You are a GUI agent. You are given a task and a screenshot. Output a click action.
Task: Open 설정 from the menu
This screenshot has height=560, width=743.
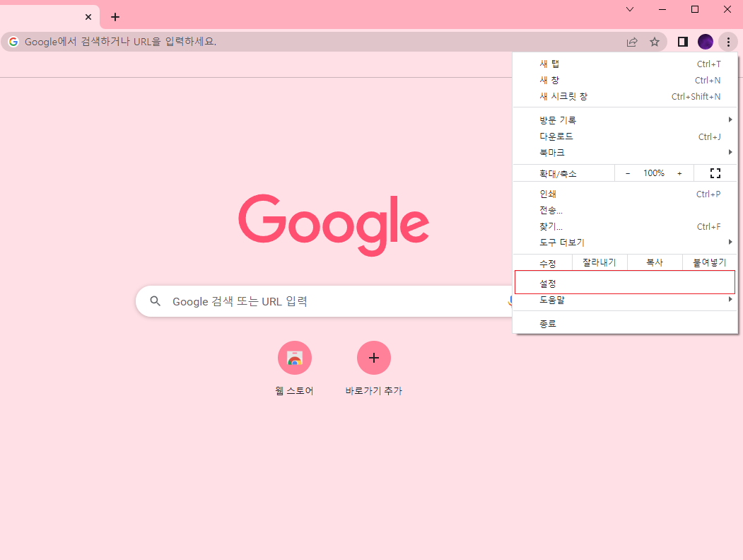624,282
